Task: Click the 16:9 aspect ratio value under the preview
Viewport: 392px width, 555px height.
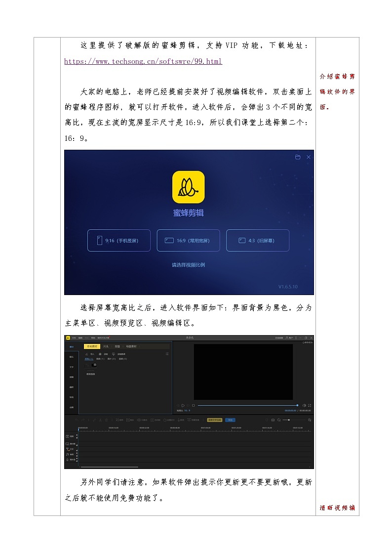Action: coord(187,411)
